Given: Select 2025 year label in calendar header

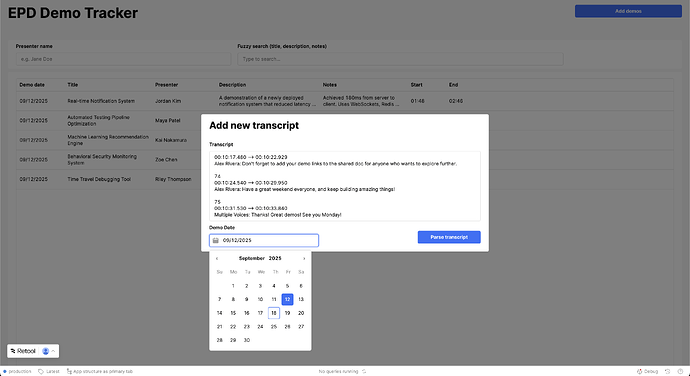Looking at the screenshot, I should 275,258.
